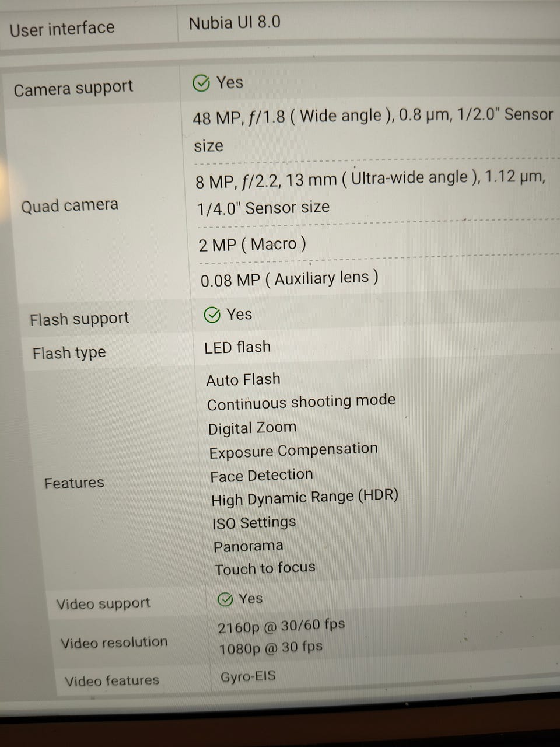Select the Nubia UI 8.0 value
The width and height of the screenshot is (560, 747).
235,23
